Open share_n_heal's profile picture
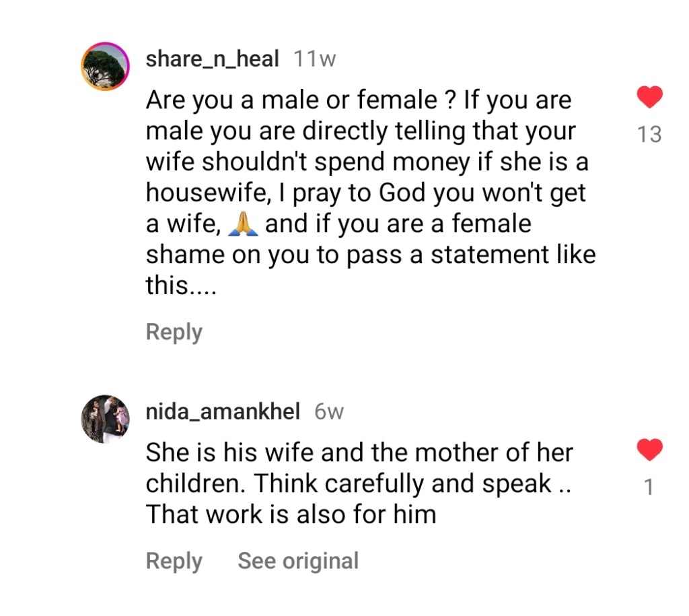 105,66
